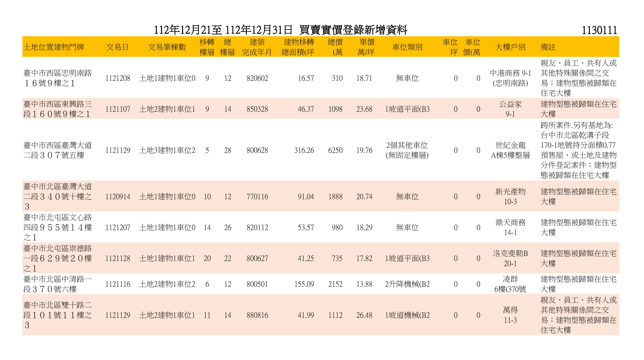Screen dimensions: 644x360
Task: Click parking type 1坡道機械(B2
Action: 407,315
